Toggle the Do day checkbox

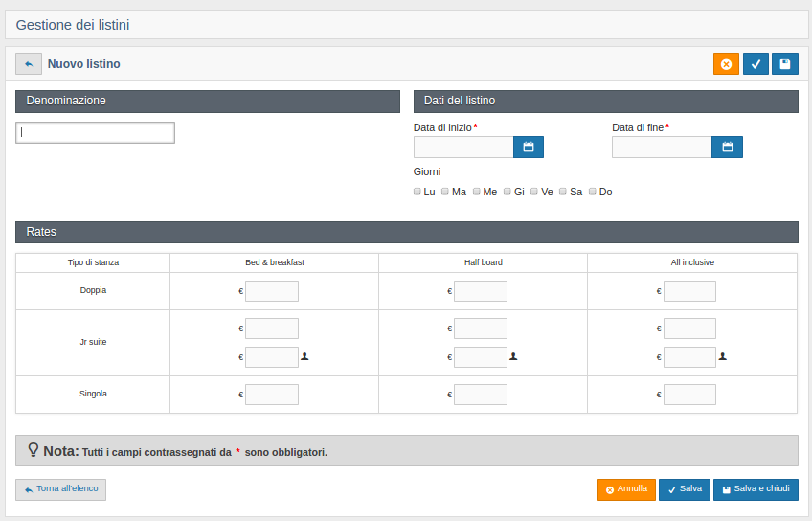pos(593,192)
